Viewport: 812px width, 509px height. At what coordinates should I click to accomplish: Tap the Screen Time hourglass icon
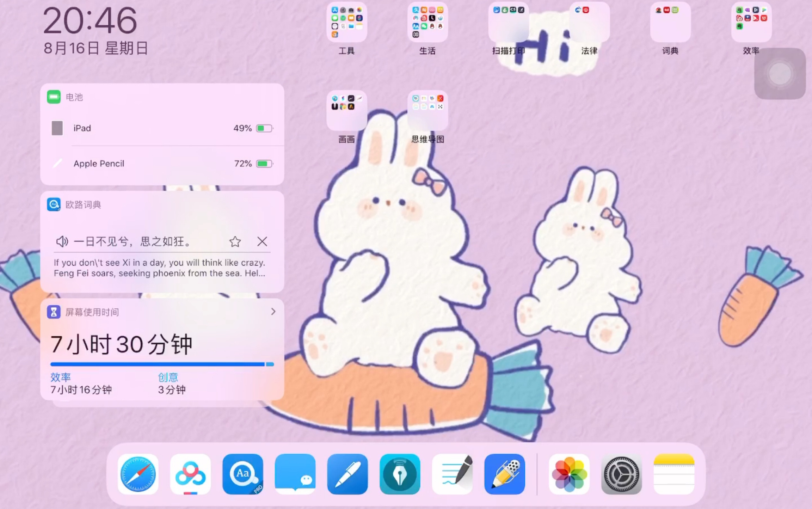click(x=54, y=312)
